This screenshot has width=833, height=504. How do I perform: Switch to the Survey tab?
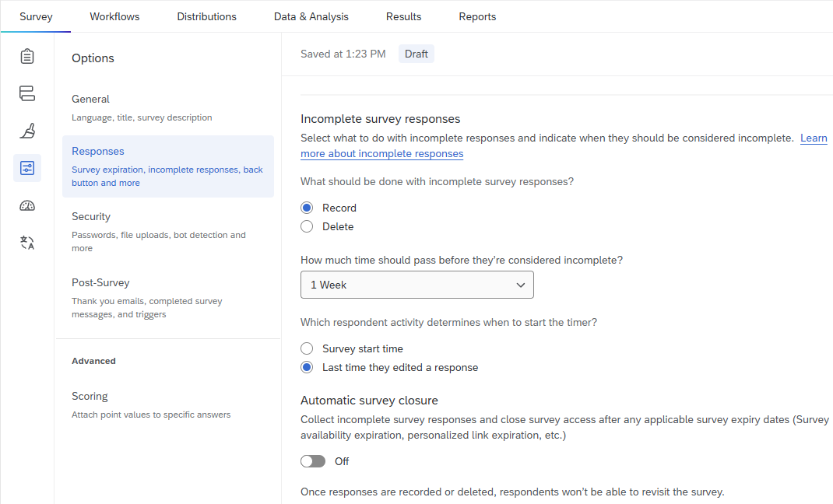coord(36,16)
